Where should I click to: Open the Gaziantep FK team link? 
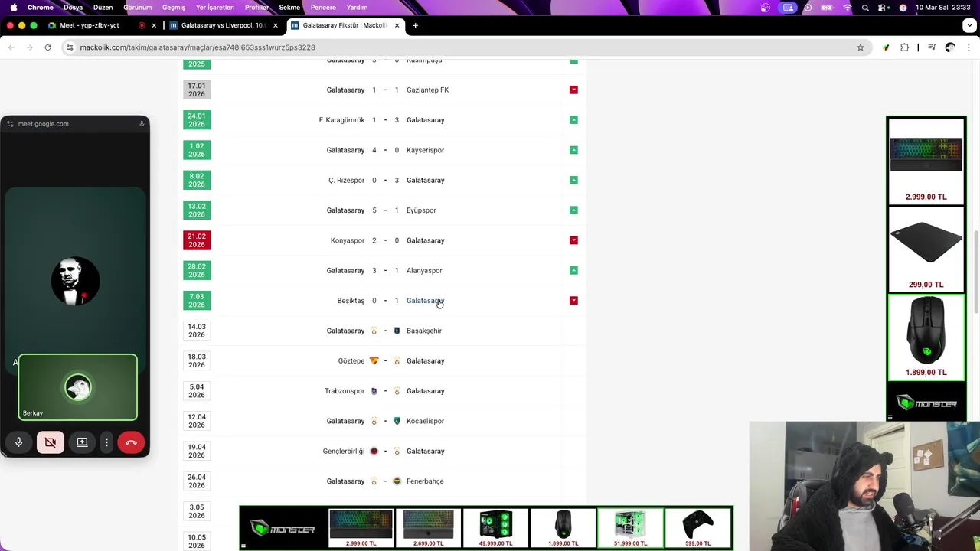427,90
